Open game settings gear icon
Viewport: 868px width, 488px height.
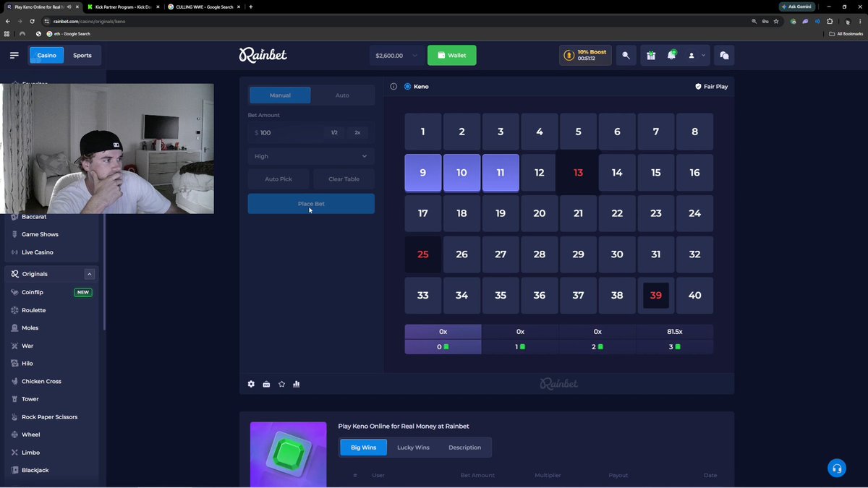251,384
